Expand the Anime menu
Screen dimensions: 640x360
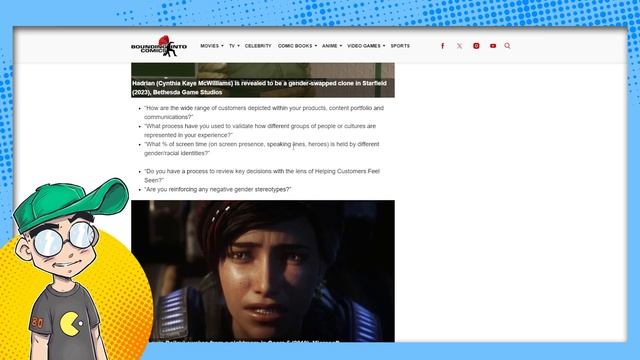pos(332,46)
